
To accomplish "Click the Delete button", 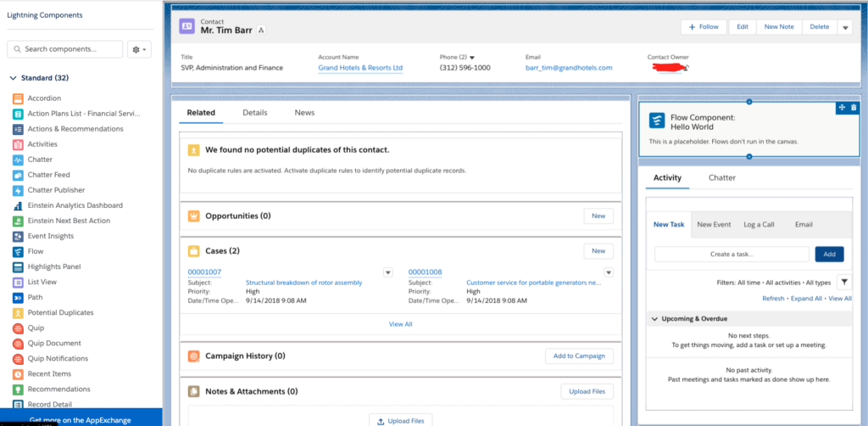I will [x=820, y=26].
